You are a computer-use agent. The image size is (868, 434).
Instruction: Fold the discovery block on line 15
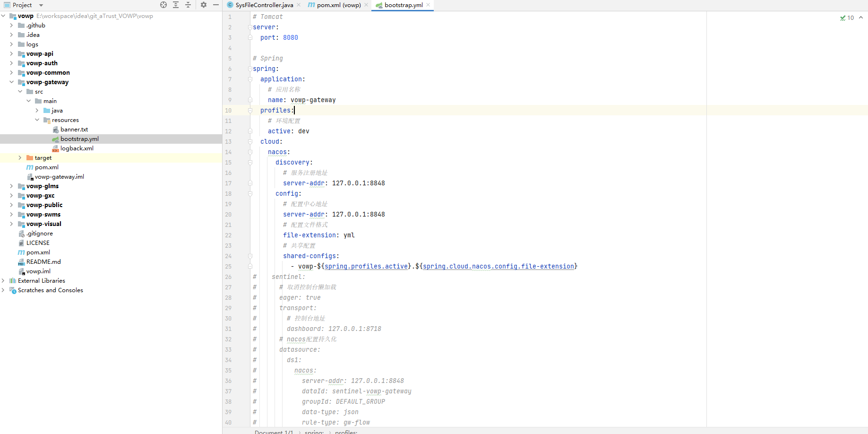pos(250,162)
